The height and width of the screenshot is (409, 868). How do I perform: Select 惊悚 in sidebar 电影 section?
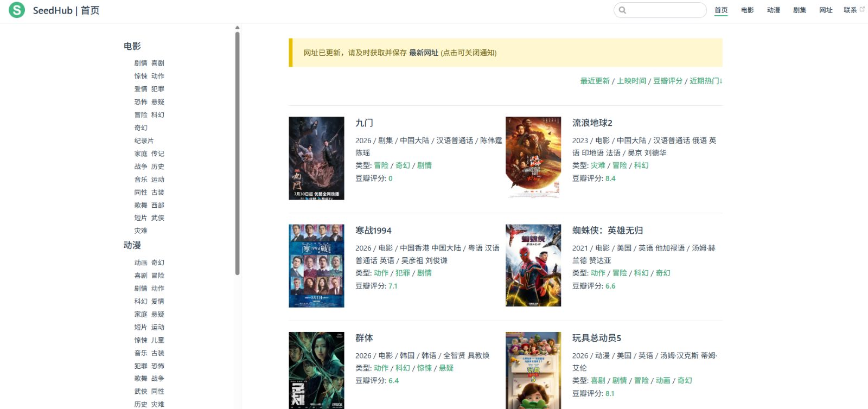[x=141, y=76]
